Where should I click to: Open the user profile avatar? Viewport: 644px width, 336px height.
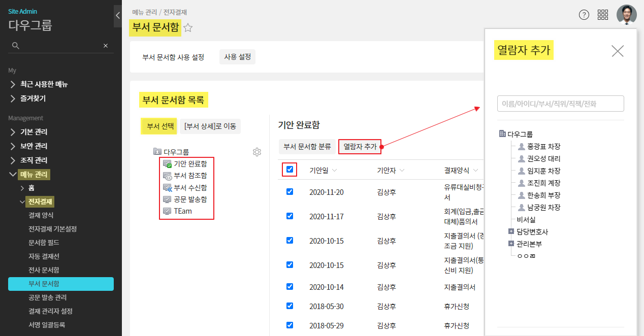(626, 15)
